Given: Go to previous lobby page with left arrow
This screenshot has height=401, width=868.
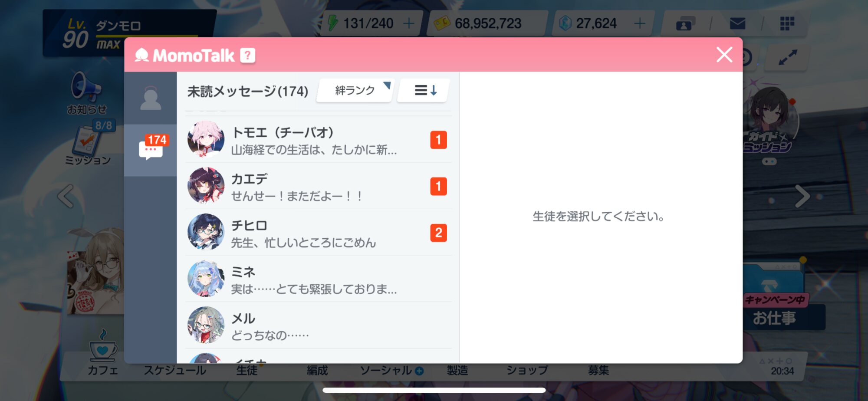Looking at the screenshot, I should [66, 196].
